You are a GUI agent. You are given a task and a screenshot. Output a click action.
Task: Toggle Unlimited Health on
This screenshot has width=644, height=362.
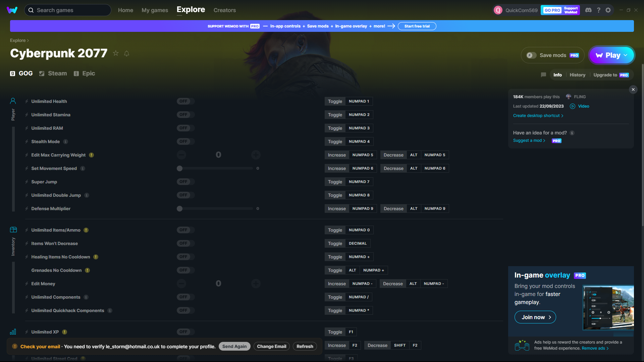point(185,101)
